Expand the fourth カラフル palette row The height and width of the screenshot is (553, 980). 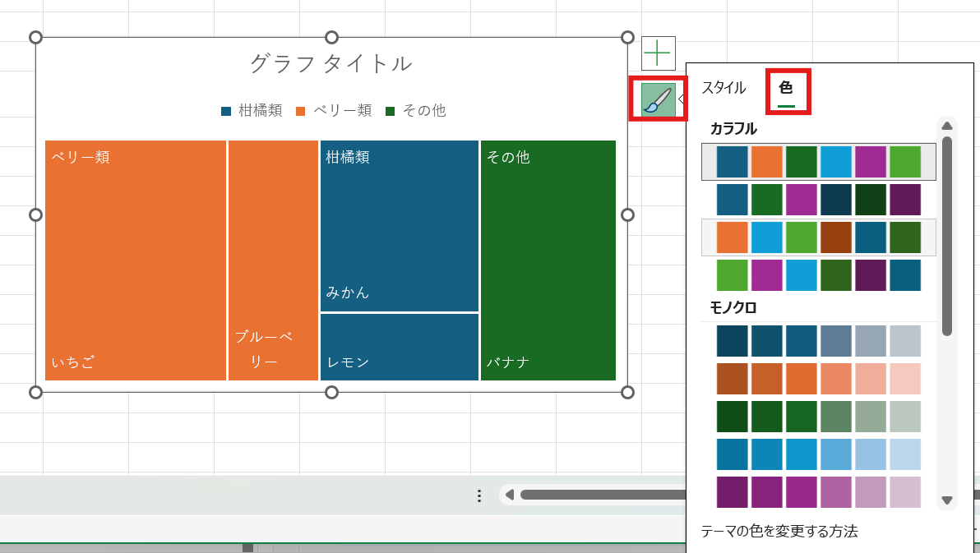point(818,274)
